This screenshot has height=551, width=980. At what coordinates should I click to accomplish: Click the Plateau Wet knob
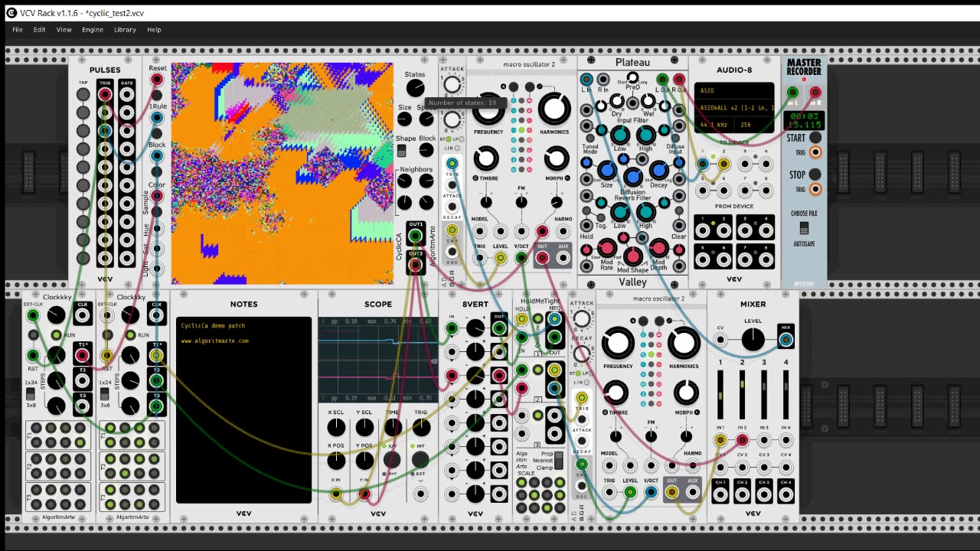point(649,102)
